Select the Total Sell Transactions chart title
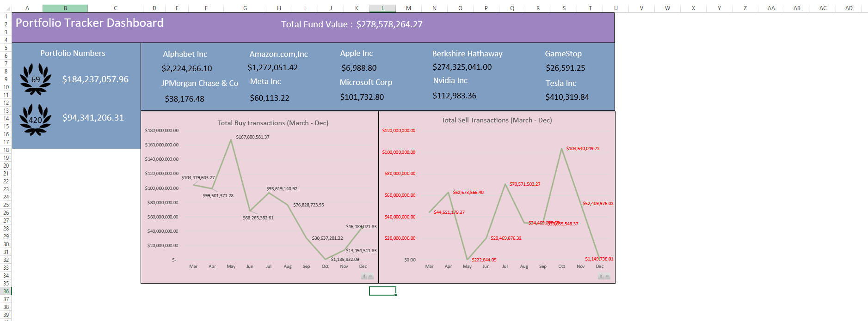868x321 pixels. point(497,120)
